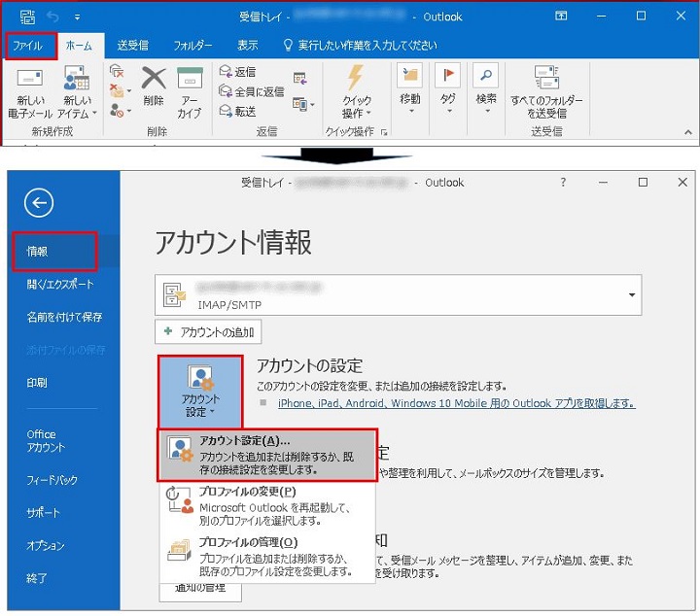Select 名前を付けて保存 in sidebar
Image resolution: width=700 pixels, height=616 pixels.
point(64,317)
